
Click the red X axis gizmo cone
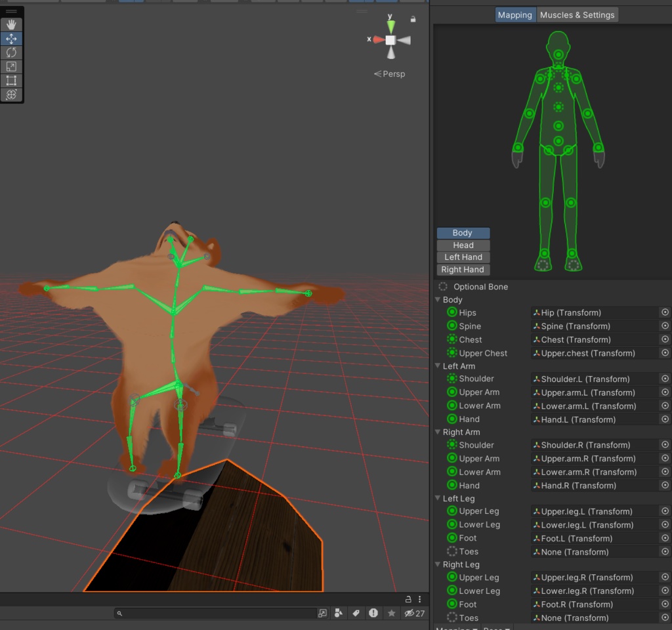point(377,40)
